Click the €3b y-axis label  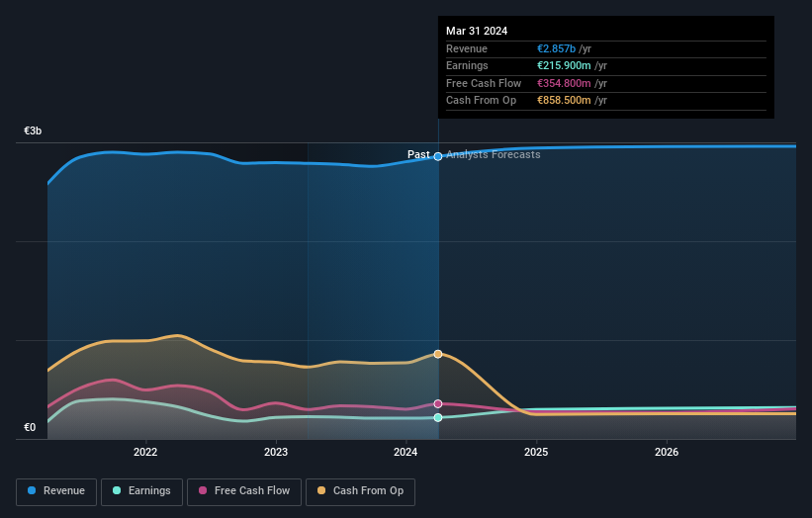tap(33, 130)
